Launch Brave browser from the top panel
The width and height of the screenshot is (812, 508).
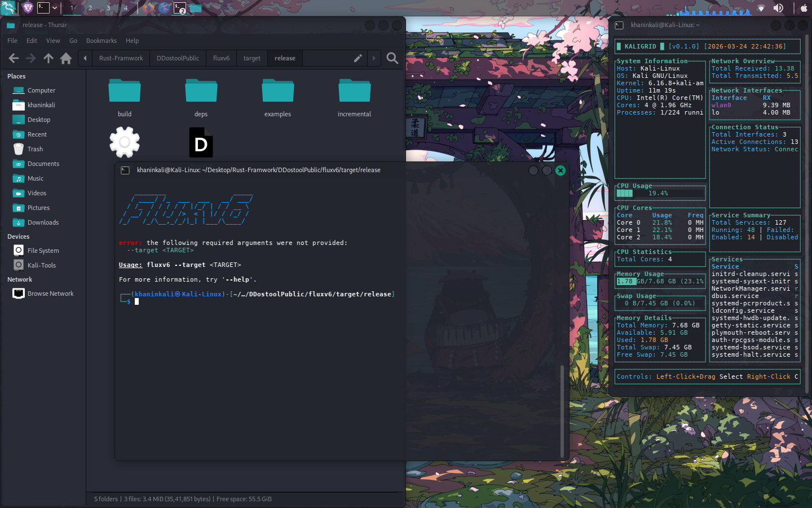(x=28, y=8)
